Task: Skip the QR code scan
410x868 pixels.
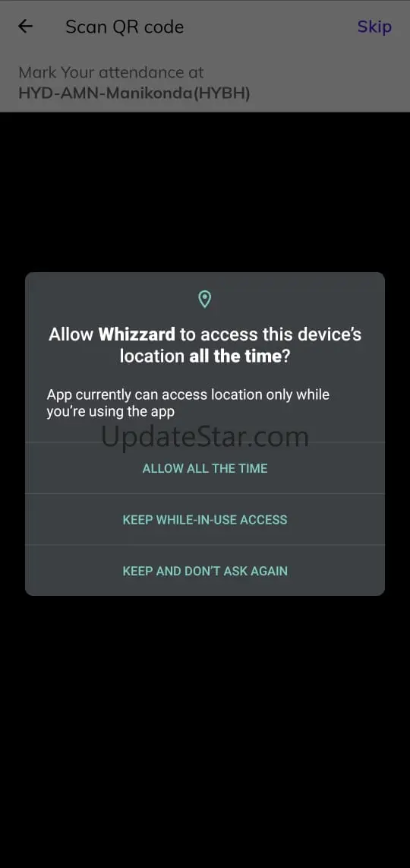Action: (374, 27)
